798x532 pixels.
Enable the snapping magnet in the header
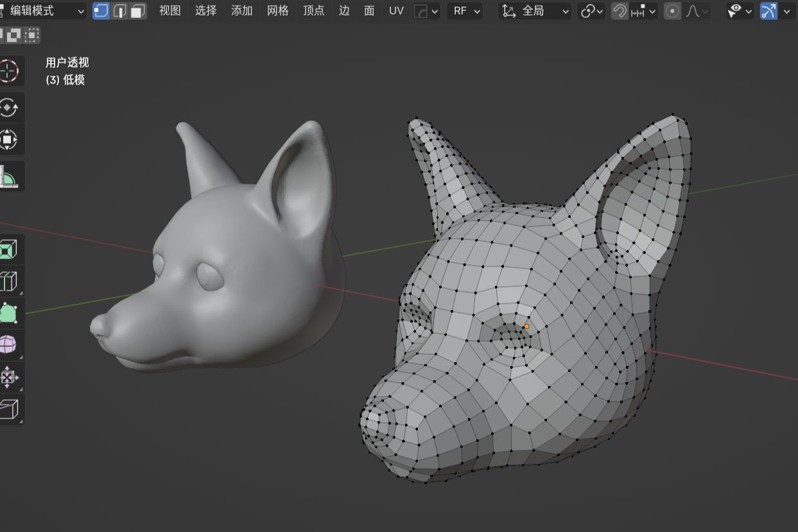618,11
